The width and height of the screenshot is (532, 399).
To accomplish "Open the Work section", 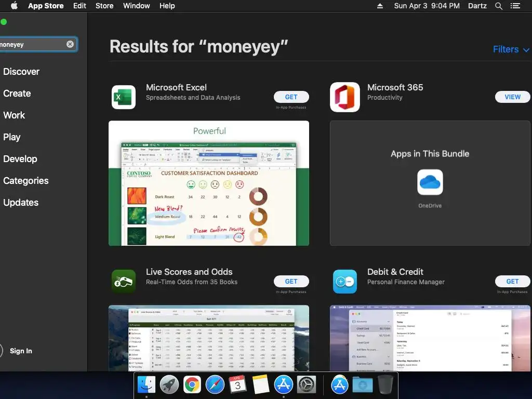I will point(14,115).
